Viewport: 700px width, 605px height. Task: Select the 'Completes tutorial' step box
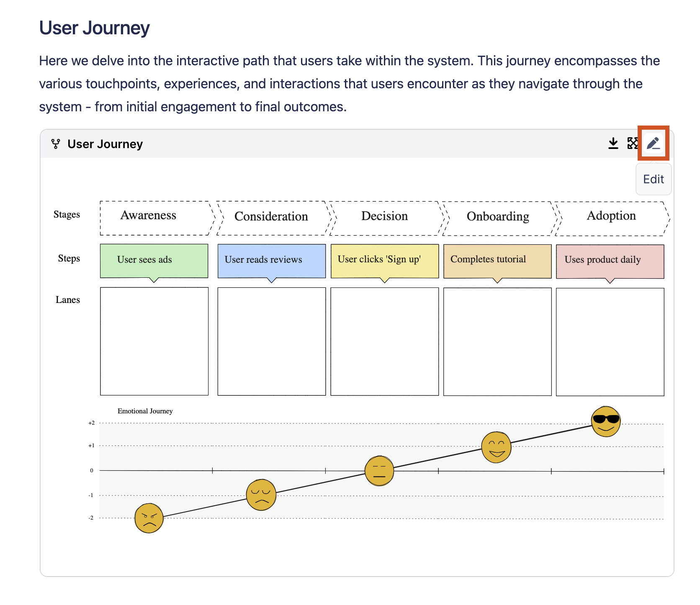point(497,261)
